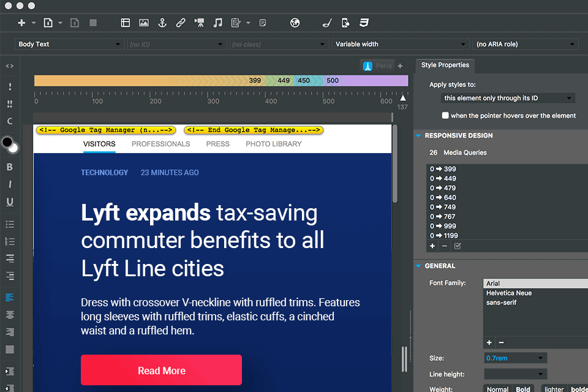This screenshot has width=588, height=392.
Task: Add a font family with the plus button
Action: coord(489,342)
